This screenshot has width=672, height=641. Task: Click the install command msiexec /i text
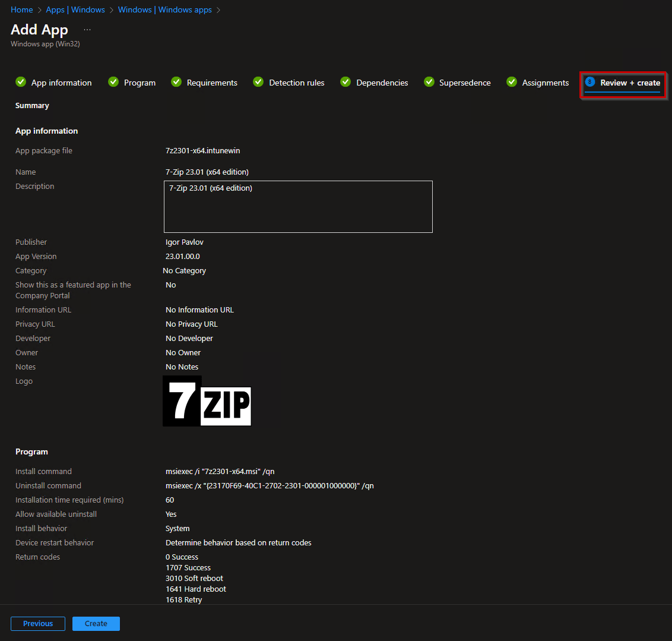[x=220, y=471]
